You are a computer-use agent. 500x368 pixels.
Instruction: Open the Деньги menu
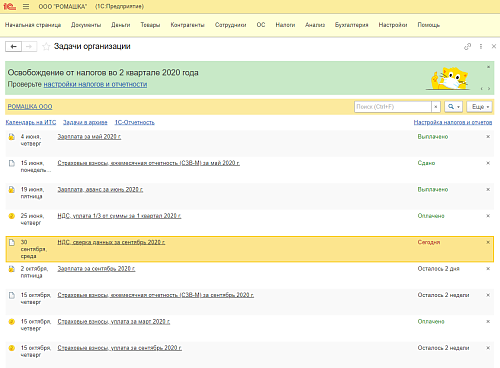pos(121,25)
